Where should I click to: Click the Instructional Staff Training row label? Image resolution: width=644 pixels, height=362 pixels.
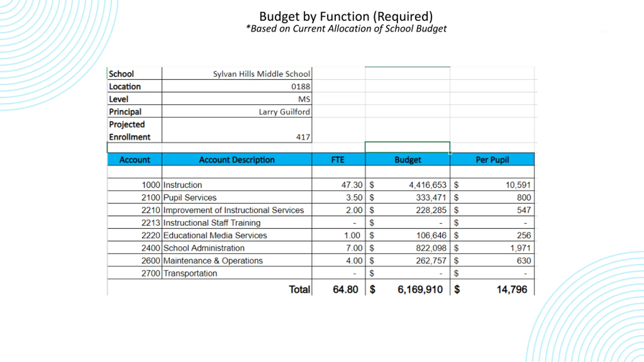pos(212,223)
